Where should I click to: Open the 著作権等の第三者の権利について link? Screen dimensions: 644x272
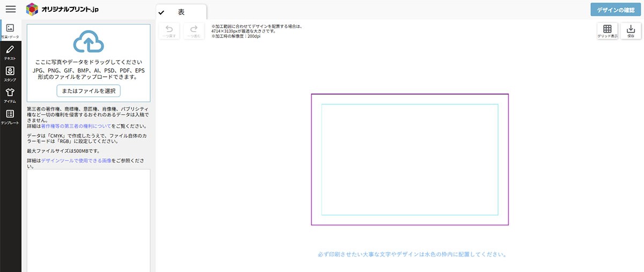pos(76,126)
